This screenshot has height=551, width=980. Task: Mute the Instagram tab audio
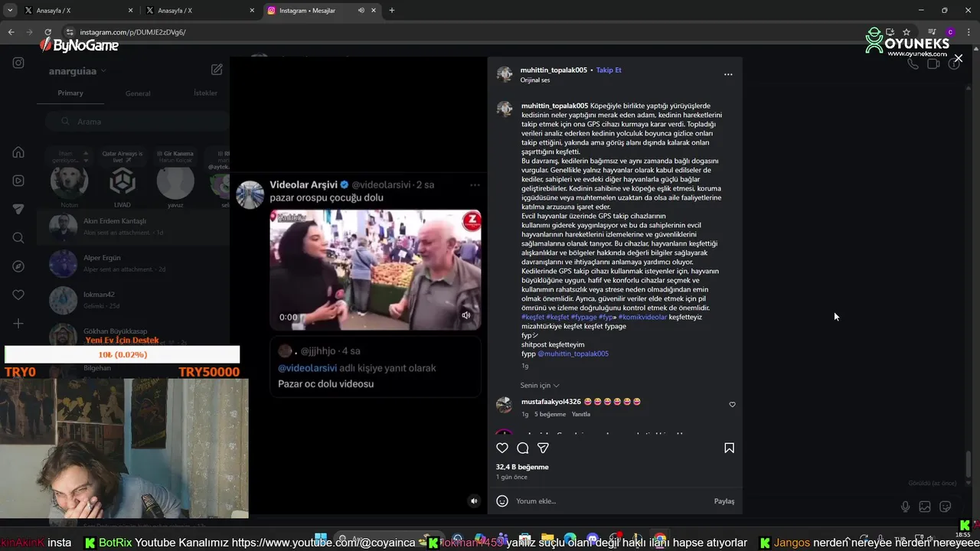click(361, 11)
